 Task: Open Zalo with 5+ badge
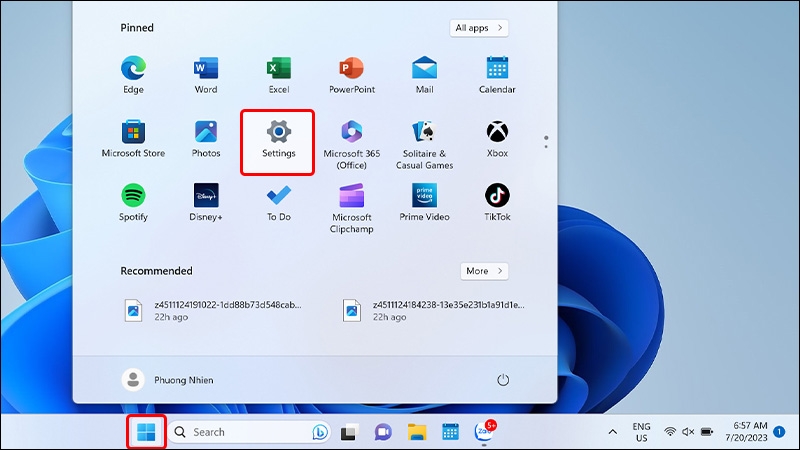click(484, 431)
